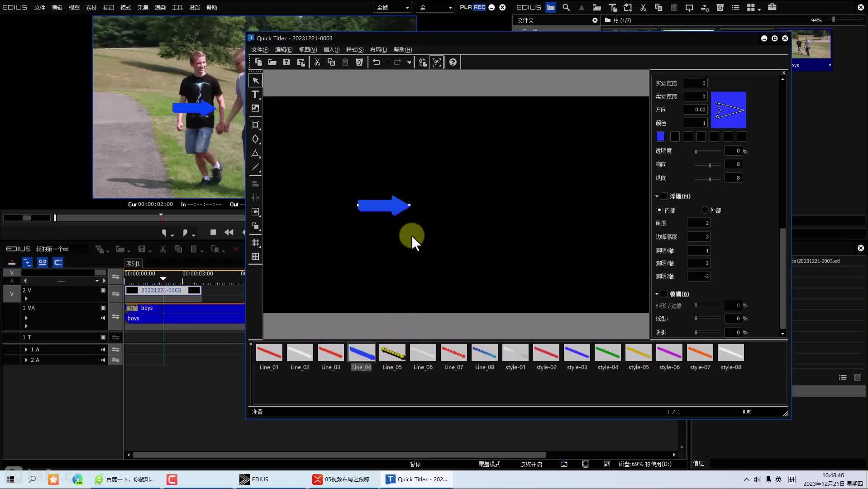Click the Undo icon in Quick Titler toolbar
The height and width of the screenshot is (489, 868).
(377, 62)
